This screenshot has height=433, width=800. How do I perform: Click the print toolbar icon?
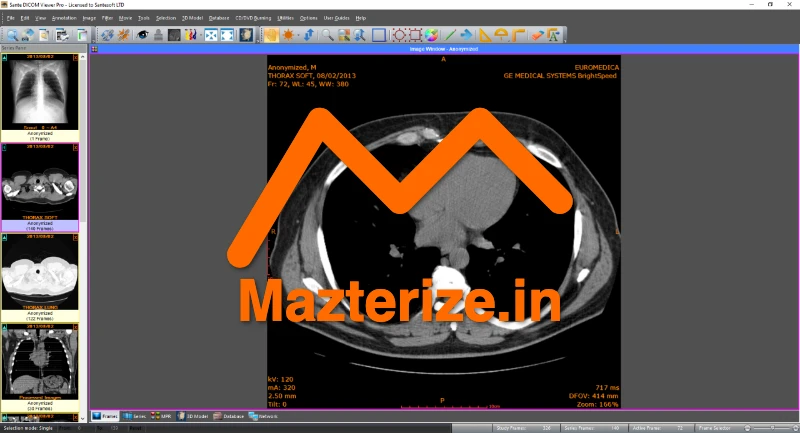62,35
